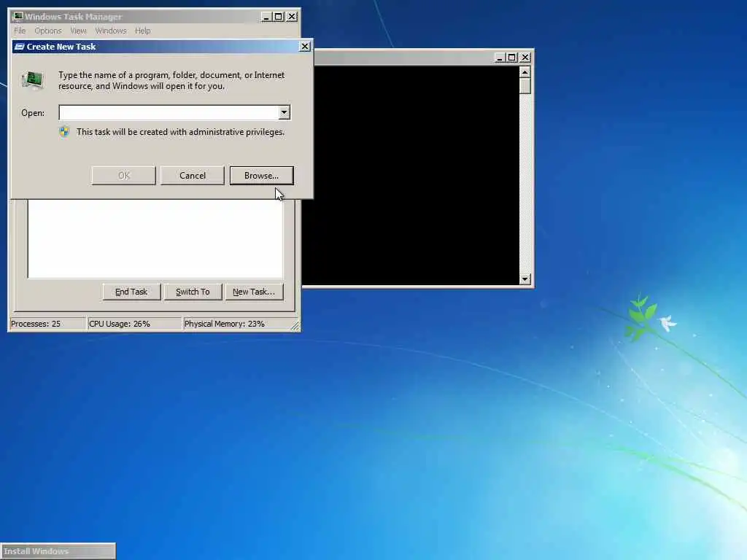Minimize the Windows Task Manager window

(x=266, y=17)
